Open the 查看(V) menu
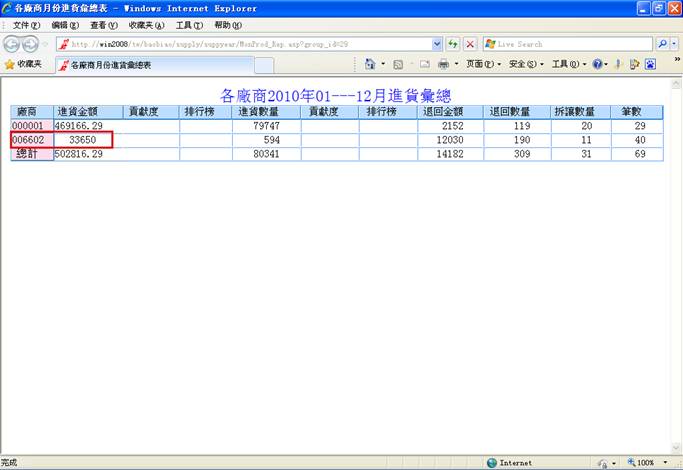 (x=105, y=25)
